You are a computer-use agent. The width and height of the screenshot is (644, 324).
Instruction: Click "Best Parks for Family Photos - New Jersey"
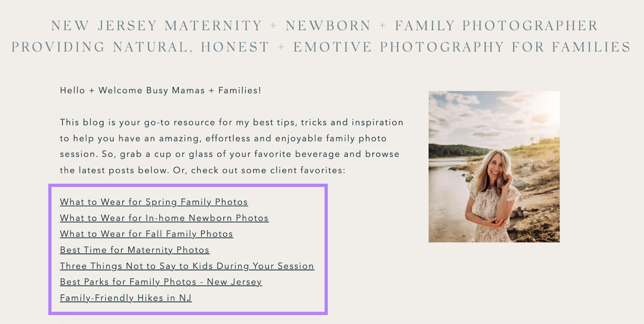point(160,282)
